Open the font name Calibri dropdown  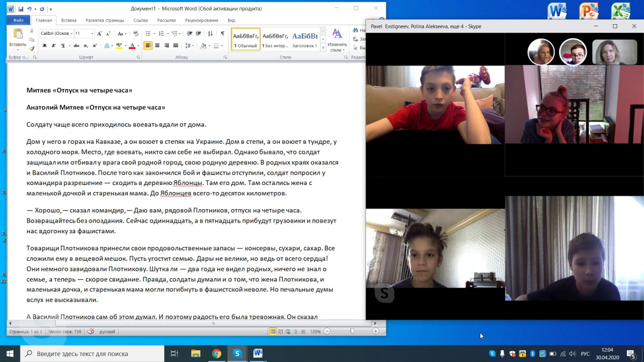[x=71, y=33]
